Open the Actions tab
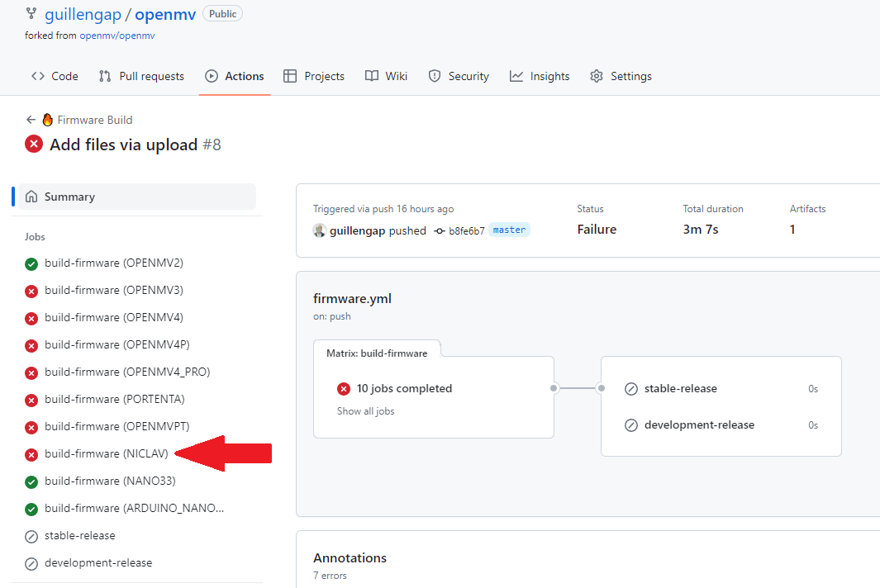 pos(235,76)
